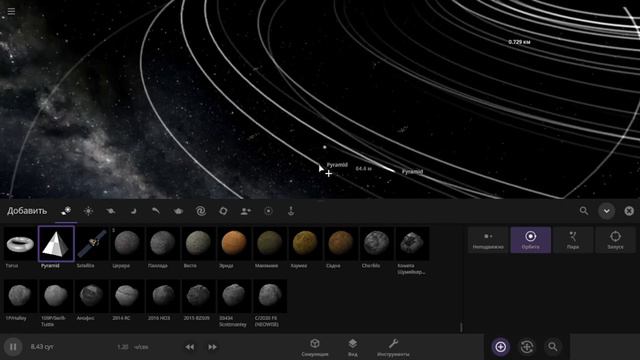Image resolution: width=640 pixels, height=360 pixels.
Task: Select the Хаумеа thumbnail
Action: pyautogui.click(x=305, y=244)
